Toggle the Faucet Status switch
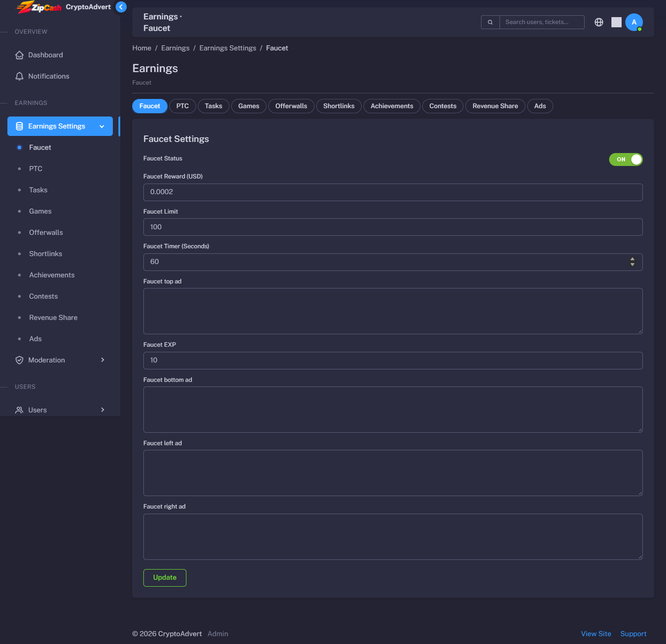Screen dimensions: 666x644 pyautogui.click(x=626, y=159)
